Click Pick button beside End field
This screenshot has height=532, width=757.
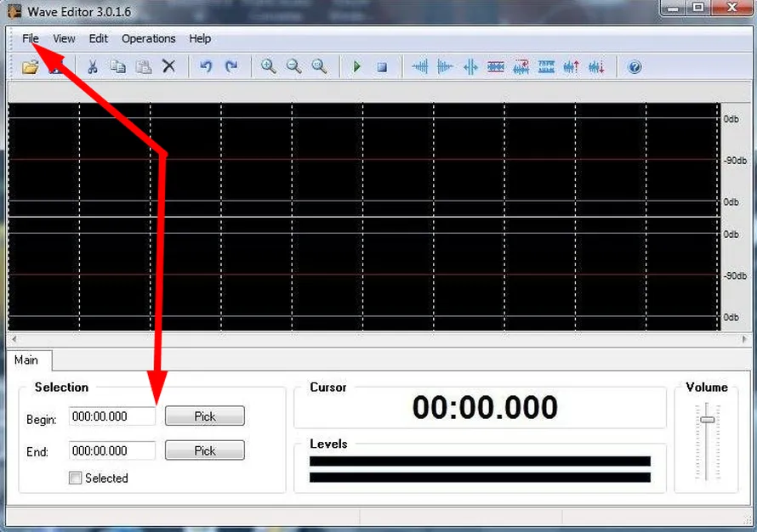pyautogui.click(x=205, y=450)
